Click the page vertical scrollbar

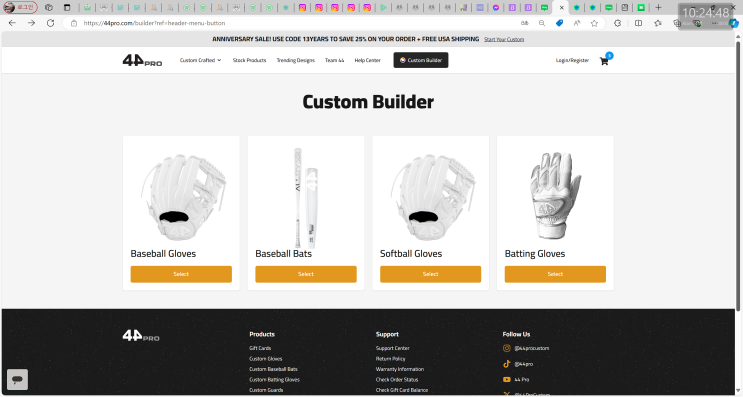click(738, 175)
